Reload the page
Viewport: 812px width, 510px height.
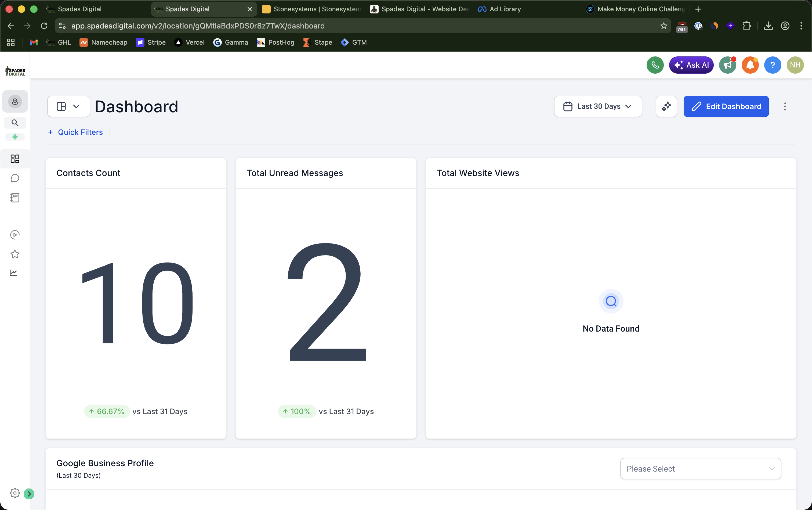(44, 26)
